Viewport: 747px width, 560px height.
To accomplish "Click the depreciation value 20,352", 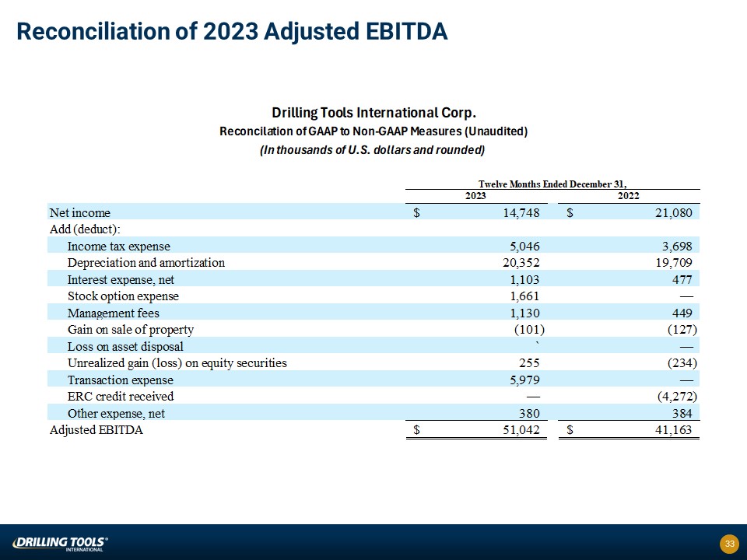I will click(521, 263).
